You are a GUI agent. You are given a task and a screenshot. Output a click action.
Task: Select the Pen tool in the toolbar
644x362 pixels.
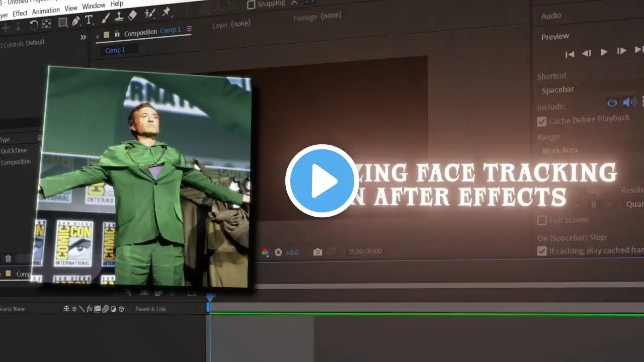[x=76, y=21]
